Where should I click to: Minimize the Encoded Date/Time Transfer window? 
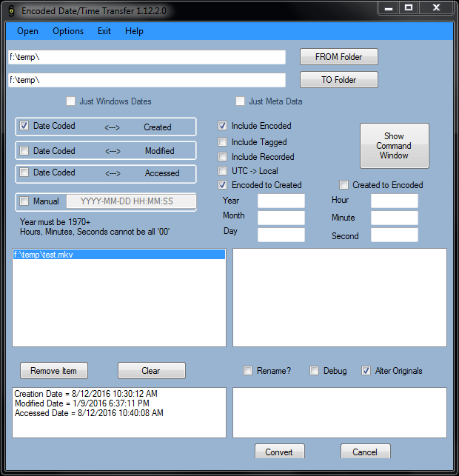(x=389, y=8)
